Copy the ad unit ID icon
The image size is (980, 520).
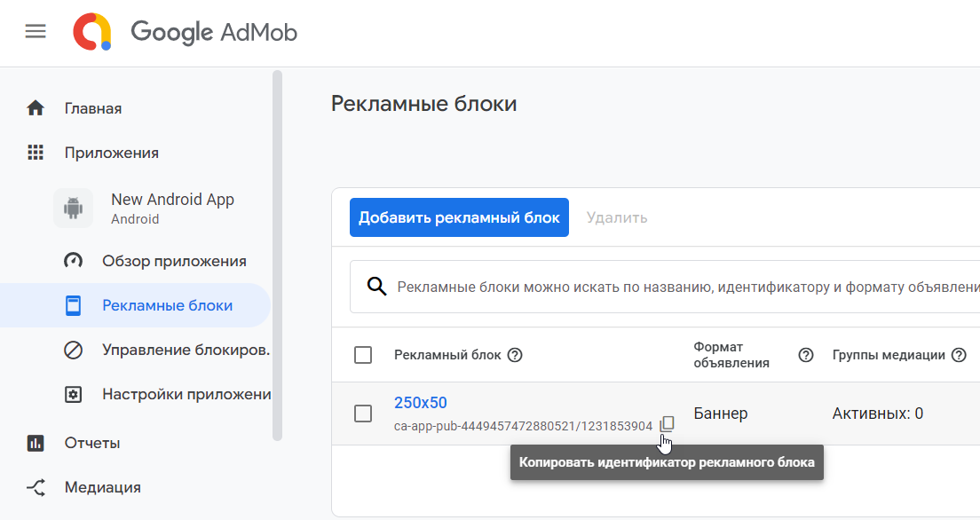667,424
